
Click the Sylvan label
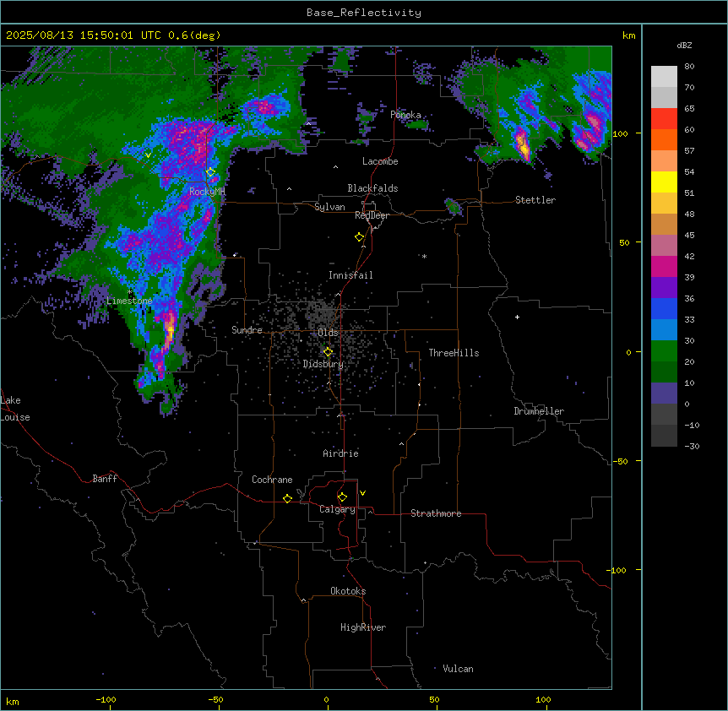pyautogui.click(x=329, y=207)
